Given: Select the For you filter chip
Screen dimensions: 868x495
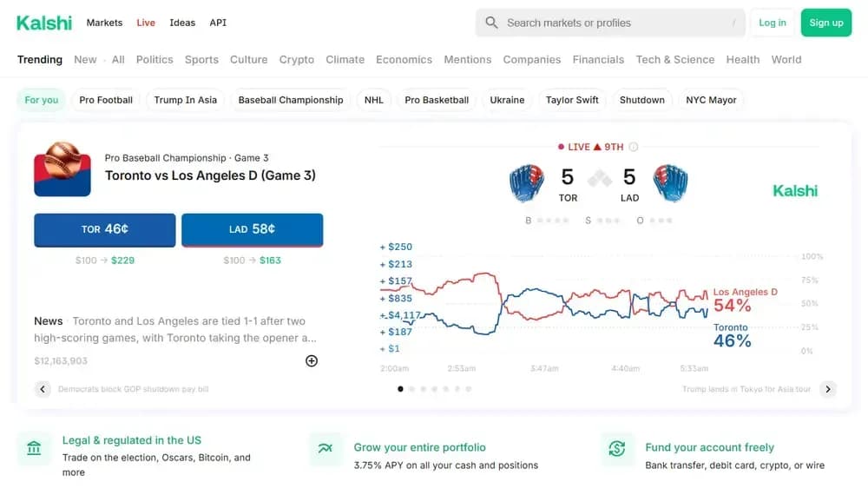Looking at the screenshot, I should point(42,100).
